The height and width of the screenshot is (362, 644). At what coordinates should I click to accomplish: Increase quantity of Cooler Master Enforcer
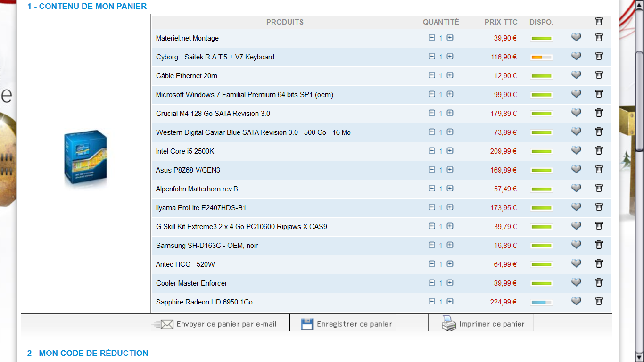pyautogui.click(x=450, y=282)
